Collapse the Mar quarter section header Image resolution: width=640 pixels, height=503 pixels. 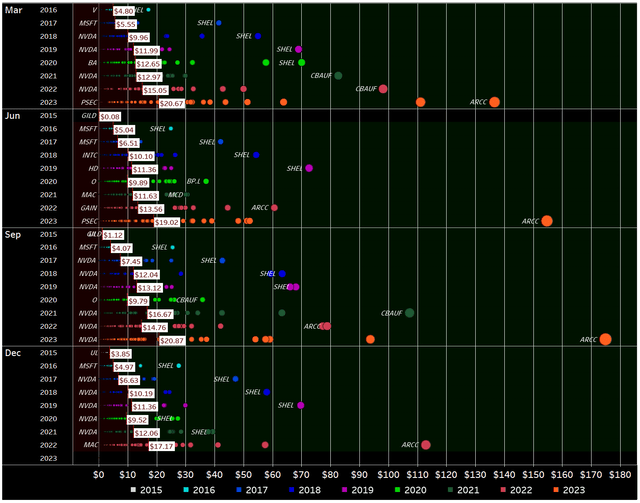[13, 8]
